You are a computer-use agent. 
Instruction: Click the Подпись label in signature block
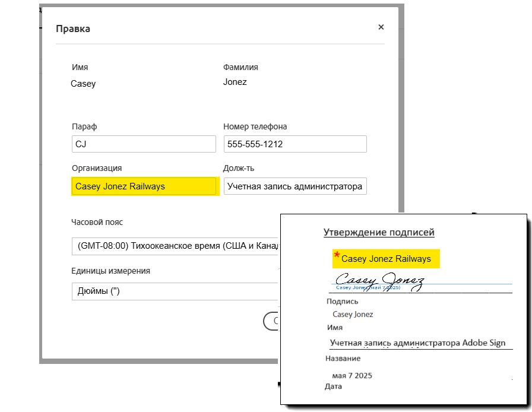[342, 302]
